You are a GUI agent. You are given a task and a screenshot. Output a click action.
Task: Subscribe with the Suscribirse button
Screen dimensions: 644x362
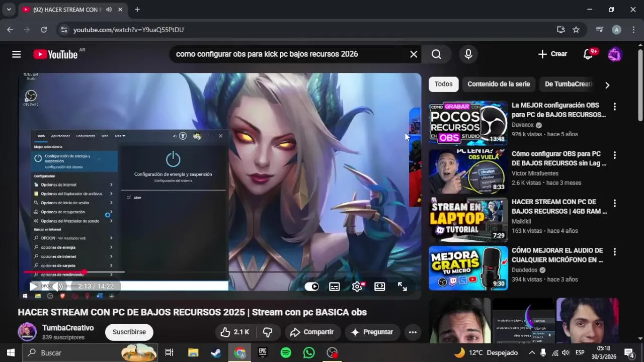click(129, 332)
